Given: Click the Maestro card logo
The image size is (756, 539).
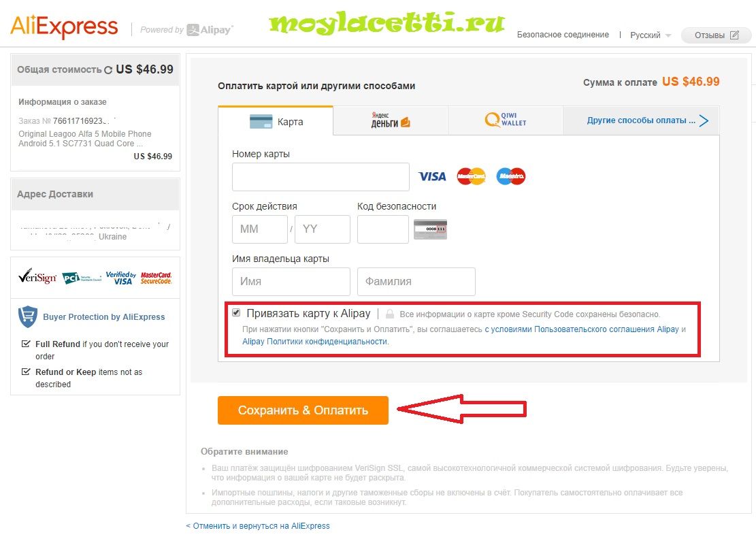Looking at the screenshot, I should 510,176.
